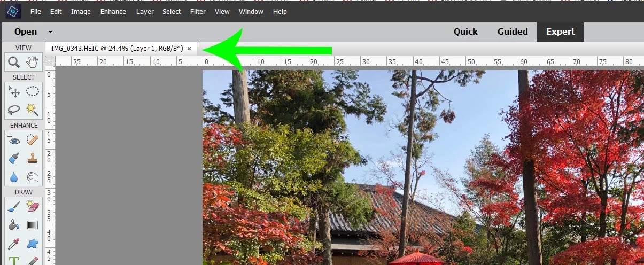The width and height of the screenshot is (644, 265).
Task: Open the Layer menu
Action: pos(144,11)
